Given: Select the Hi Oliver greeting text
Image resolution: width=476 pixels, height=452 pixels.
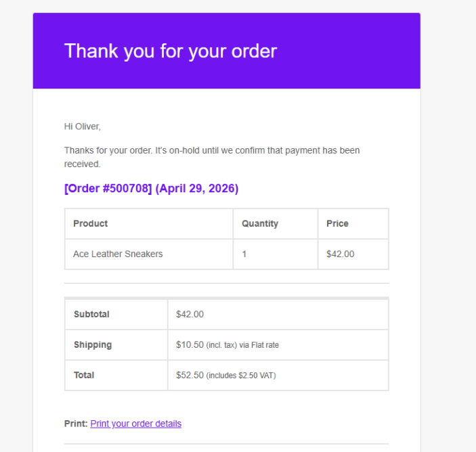Looking at the screenshot, I should pyautogui.click(x=82, y=127).
